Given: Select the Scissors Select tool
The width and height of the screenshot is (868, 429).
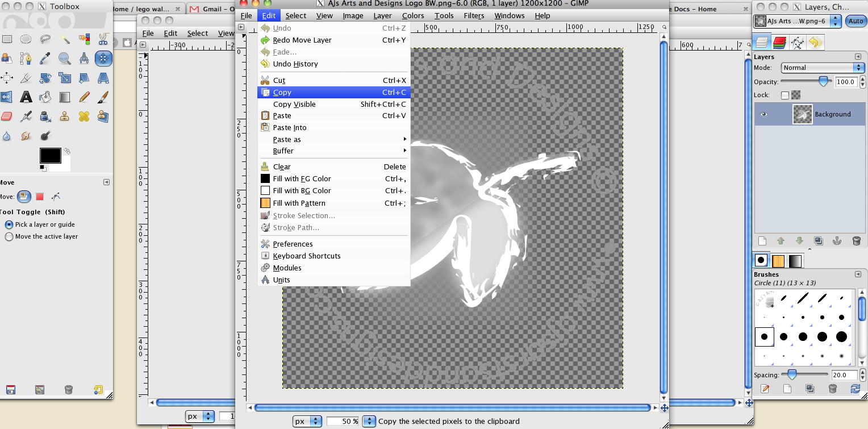Looking at the screenshot, I should click(x=103, y=39).
